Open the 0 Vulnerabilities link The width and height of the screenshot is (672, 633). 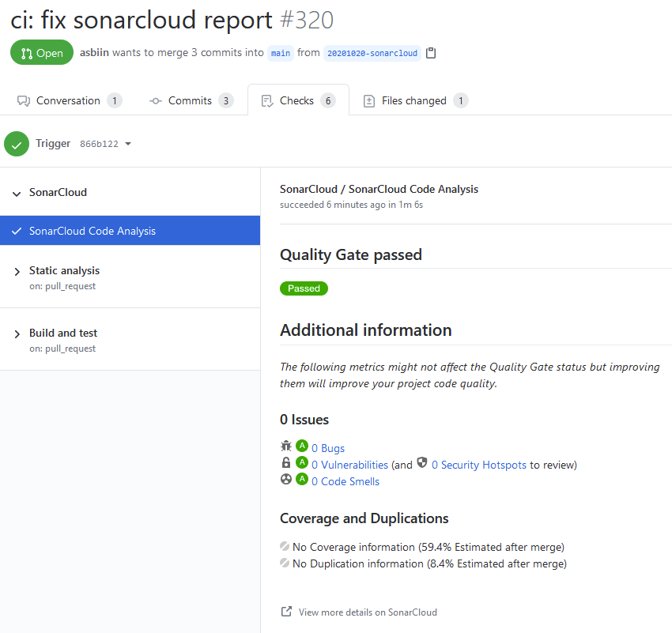[x=349, y=465]
